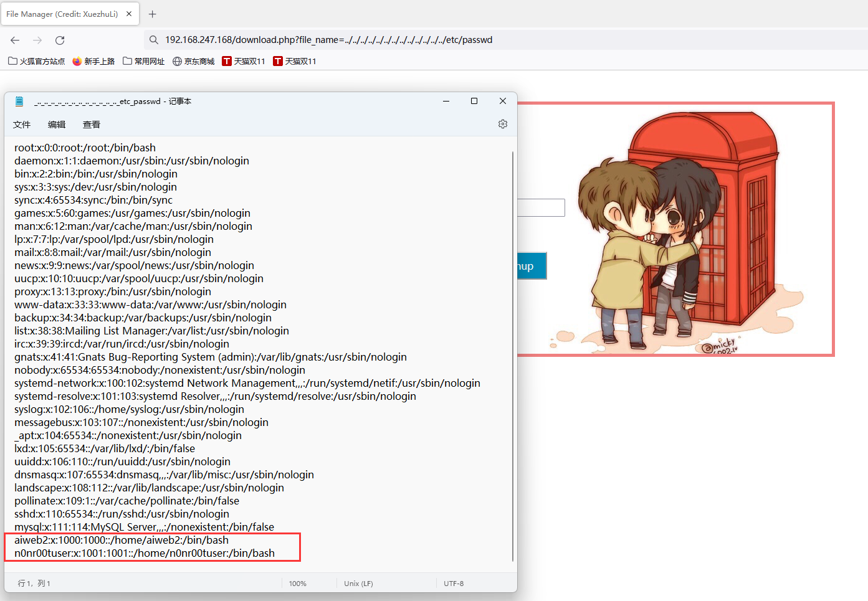Click the sshd:x:110:65534 line
The width and height of the screenshot is (868, 601).
coord(122,514)
